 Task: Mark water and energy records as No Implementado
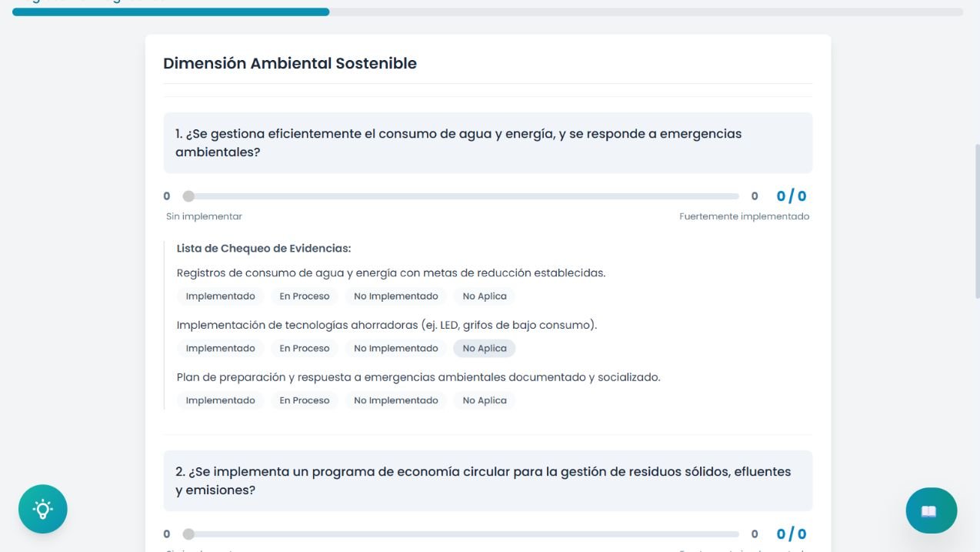[396, 296]
